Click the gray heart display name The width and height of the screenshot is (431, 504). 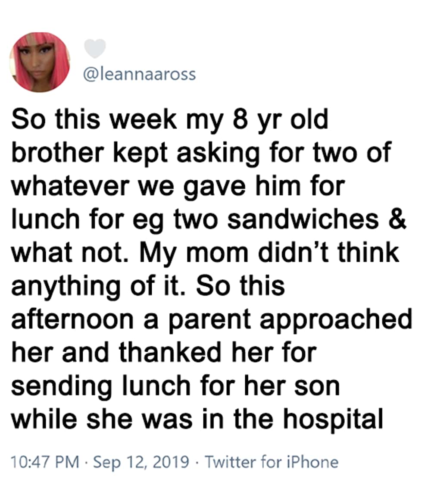pyautogui.click(x=95, y=48)
